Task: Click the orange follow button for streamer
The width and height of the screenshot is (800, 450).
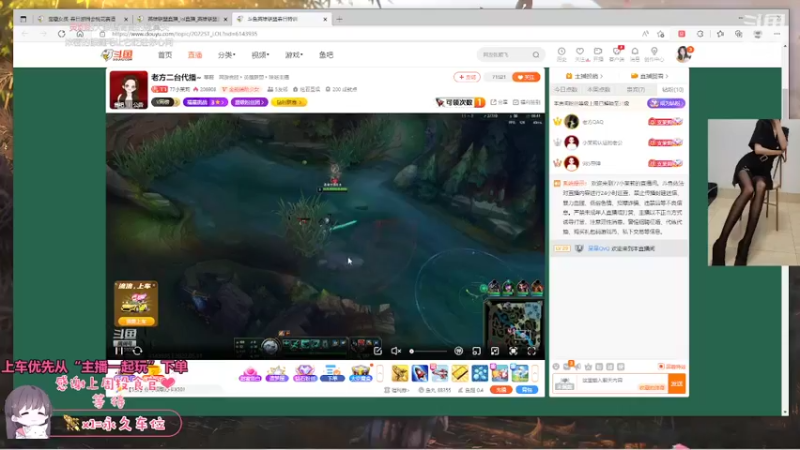Action: pos(526,77)
